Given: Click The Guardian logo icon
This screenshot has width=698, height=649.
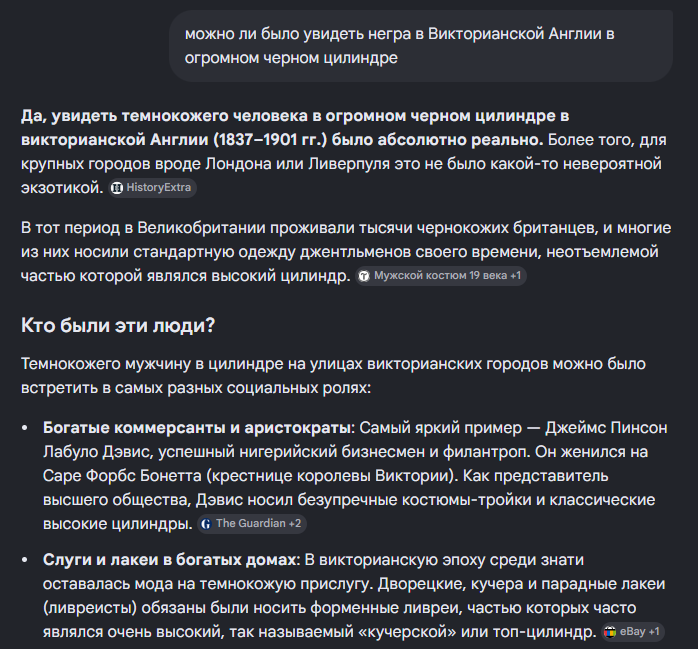Looking at the screenshot, I should [x=206, y=524].
